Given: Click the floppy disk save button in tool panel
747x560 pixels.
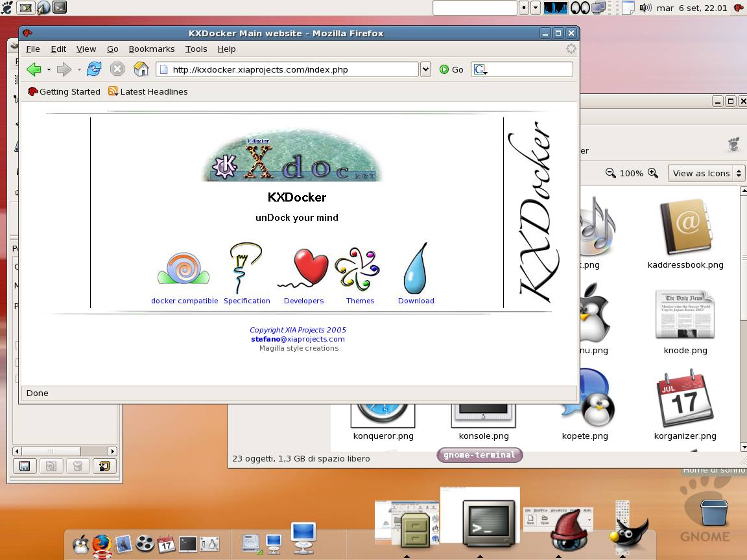Looking at the screenshot, I should (x=25, y=466).
